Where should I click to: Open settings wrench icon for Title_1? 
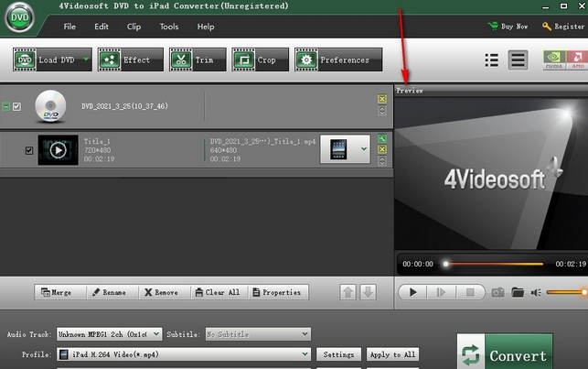[x=381, y=138]
